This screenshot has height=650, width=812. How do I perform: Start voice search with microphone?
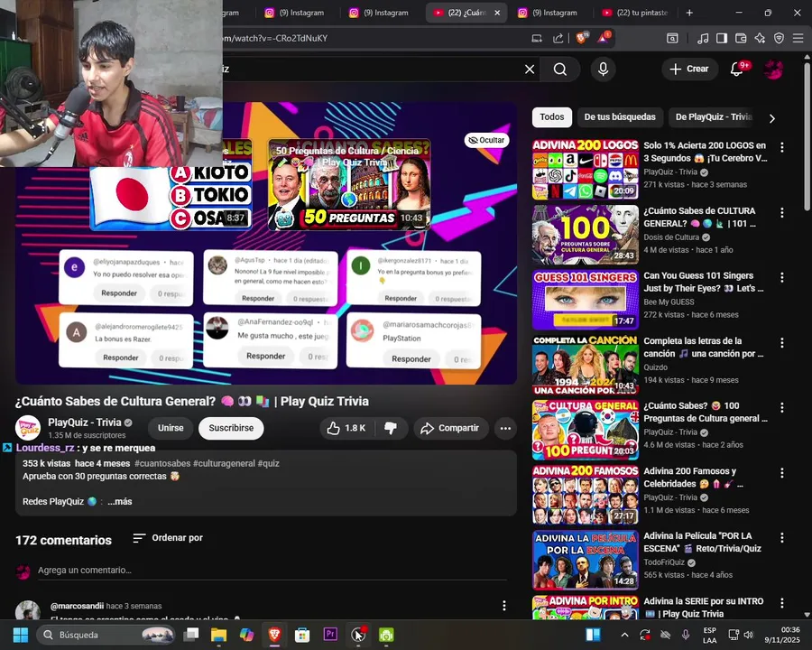click(603, 69)
